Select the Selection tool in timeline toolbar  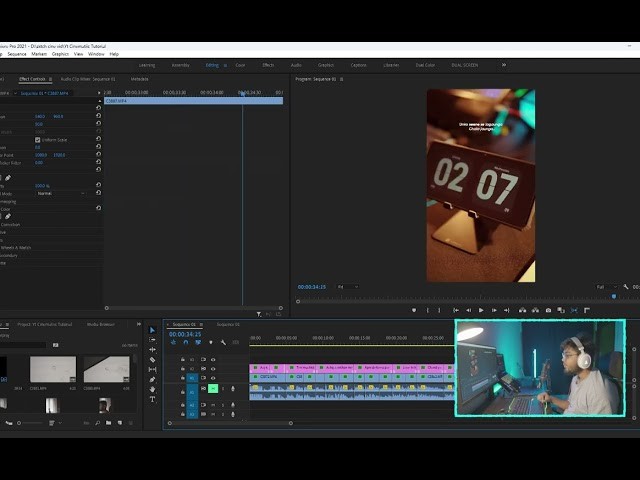pyautogui.click(x=152, y=330)
